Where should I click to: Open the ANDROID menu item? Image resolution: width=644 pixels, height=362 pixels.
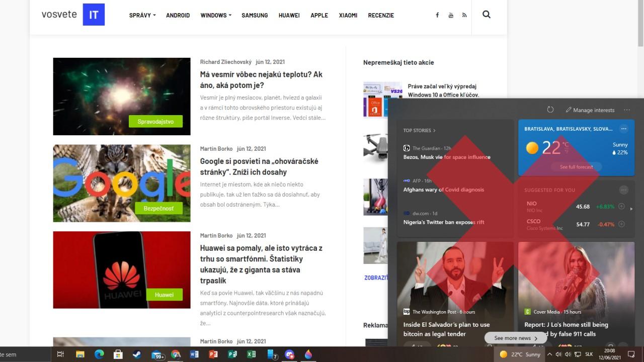(x=178, y=15)
